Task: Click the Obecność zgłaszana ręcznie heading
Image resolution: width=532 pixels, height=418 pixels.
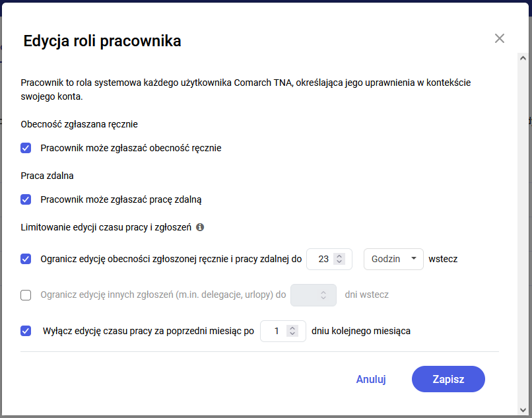Action: [x=79, y=124]
